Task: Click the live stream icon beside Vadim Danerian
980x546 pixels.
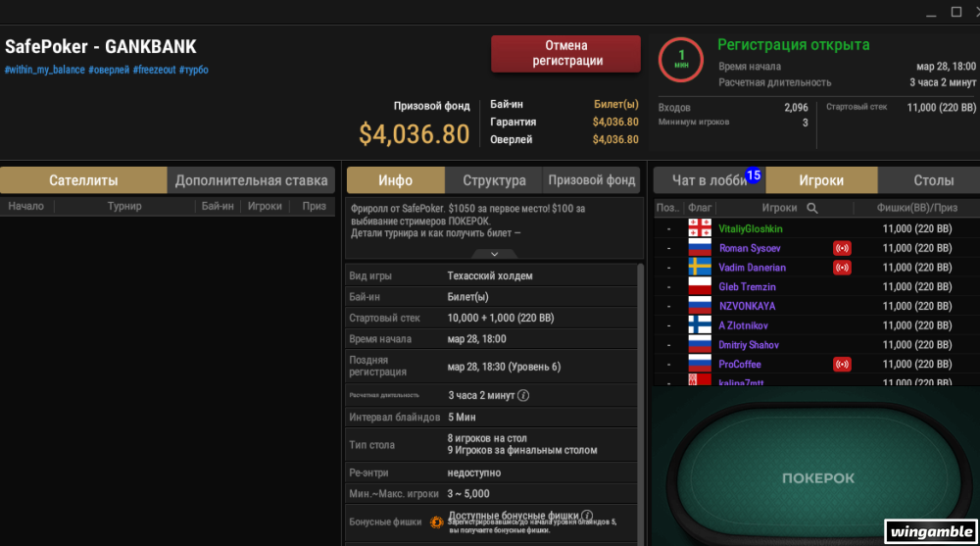Action: 842,268
